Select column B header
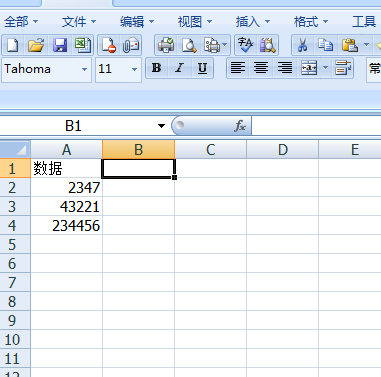381x377 pixels. pyautogui.click(x=138, y=150)
